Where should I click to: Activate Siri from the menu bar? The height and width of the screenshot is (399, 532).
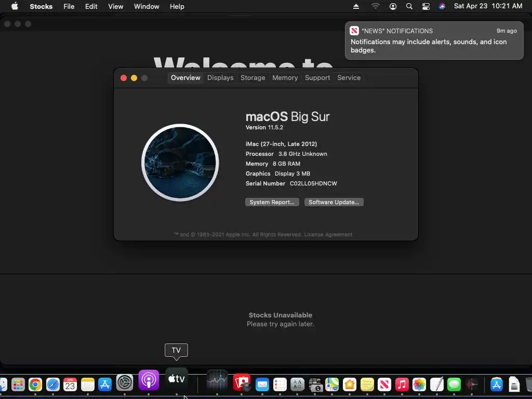point(442,6)
